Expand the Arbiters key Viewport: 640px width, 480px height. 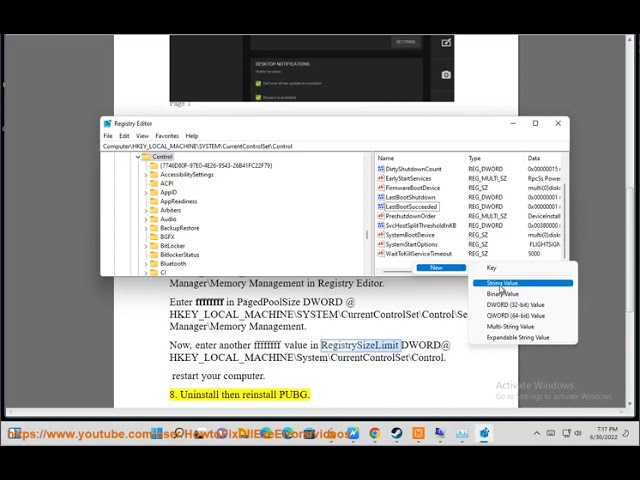tap(146, 210)
